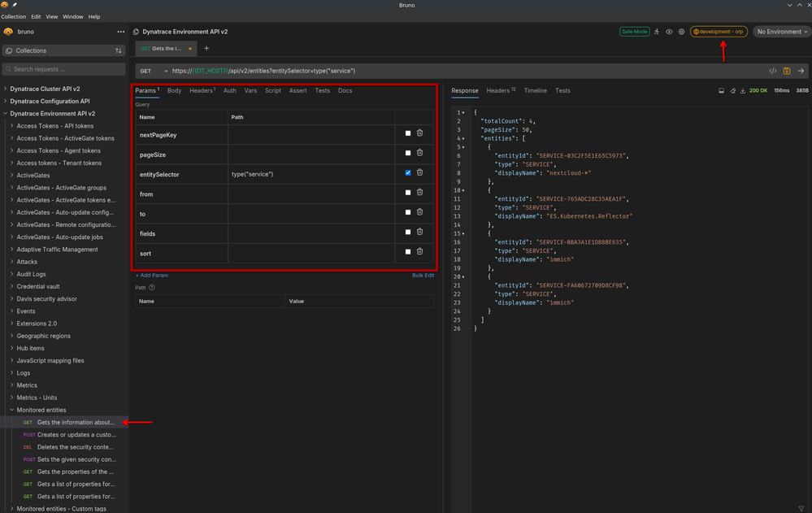Open the response Timeline tab
The height and width of the screenshot is (513, 812).
pyautogui.click(x=535, y=91)
